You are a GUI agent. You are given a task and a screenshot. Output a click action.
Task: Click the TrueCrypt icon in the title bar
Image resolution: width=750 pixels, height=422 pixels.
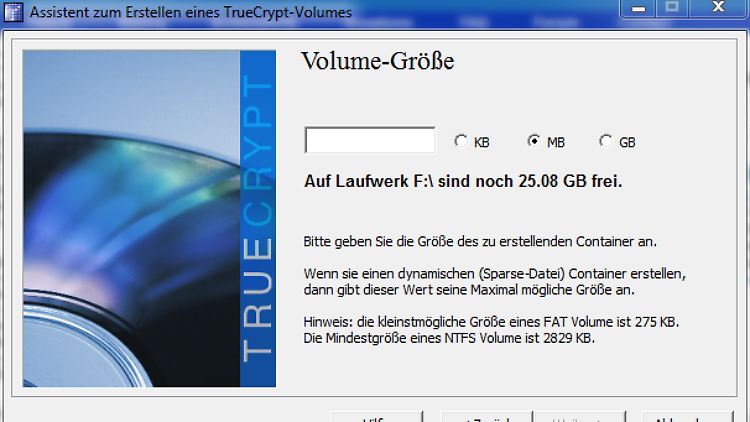14,9
